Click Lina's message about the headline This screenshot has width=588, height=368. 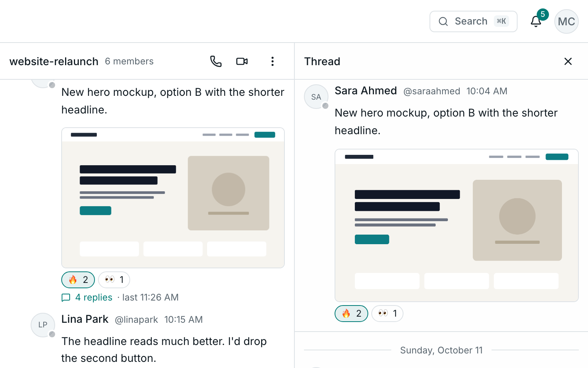[x=164, y=350]
